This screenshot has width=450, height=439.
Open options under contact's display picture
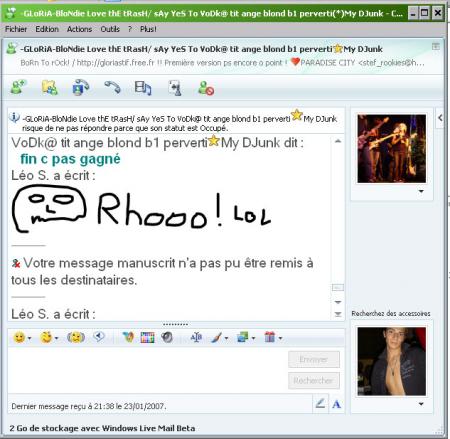coord(421,191)
